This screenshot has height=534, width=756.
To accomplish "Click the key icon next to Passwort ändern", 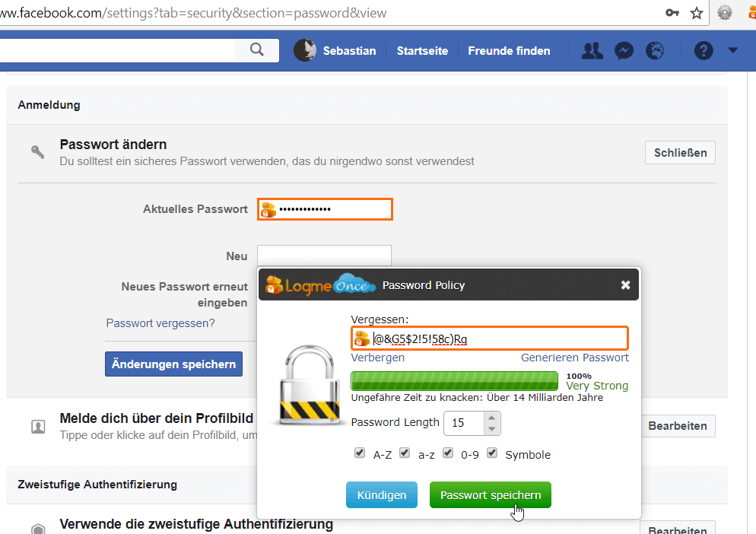I will point(37,152).
